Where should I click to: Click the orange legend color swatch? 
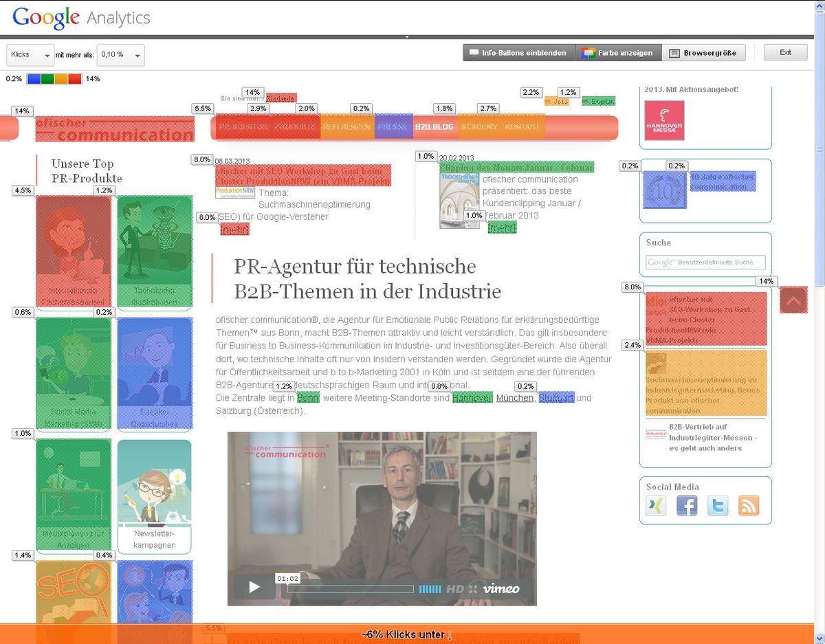point(61,78)
